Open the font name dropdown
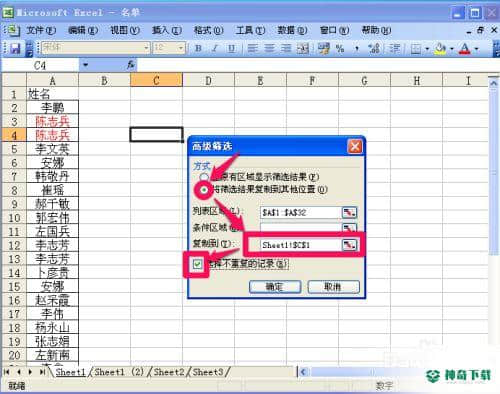This screenshot has width=500, height=394. tap(146, 48)
